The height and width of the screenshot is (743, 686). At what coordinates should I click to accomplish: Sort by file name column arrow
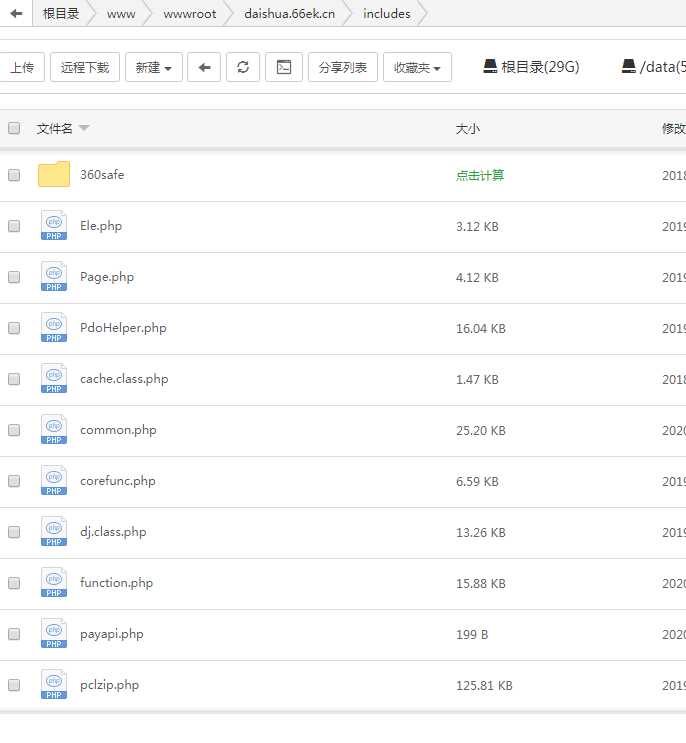point(84,128)
